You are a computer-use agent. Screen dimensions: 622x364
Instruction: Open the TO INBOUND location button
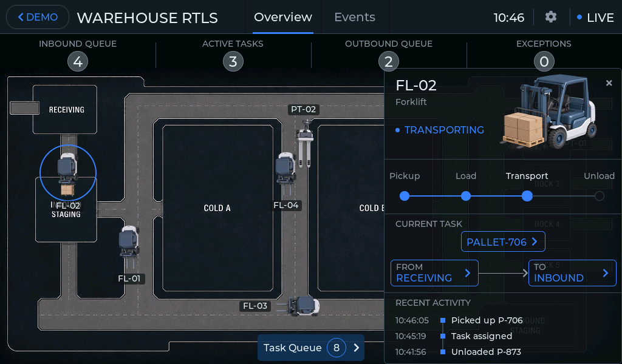572,273
